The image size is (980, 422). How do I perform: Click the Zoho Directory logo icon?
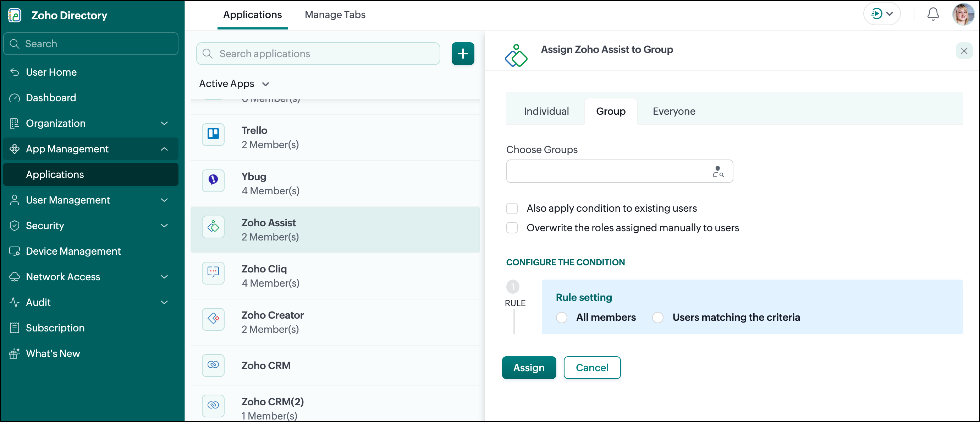15,15
